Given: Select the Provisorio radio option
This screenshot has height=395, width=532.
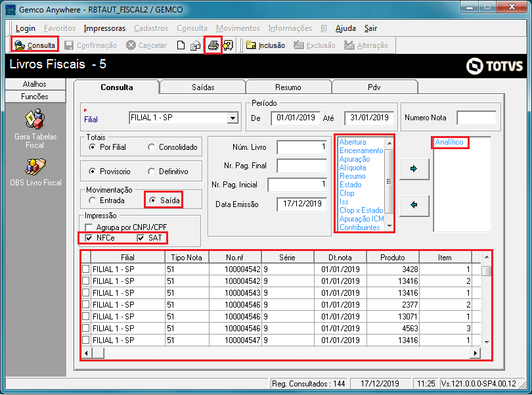Looking at the screenshot, I should pos(92,172).
